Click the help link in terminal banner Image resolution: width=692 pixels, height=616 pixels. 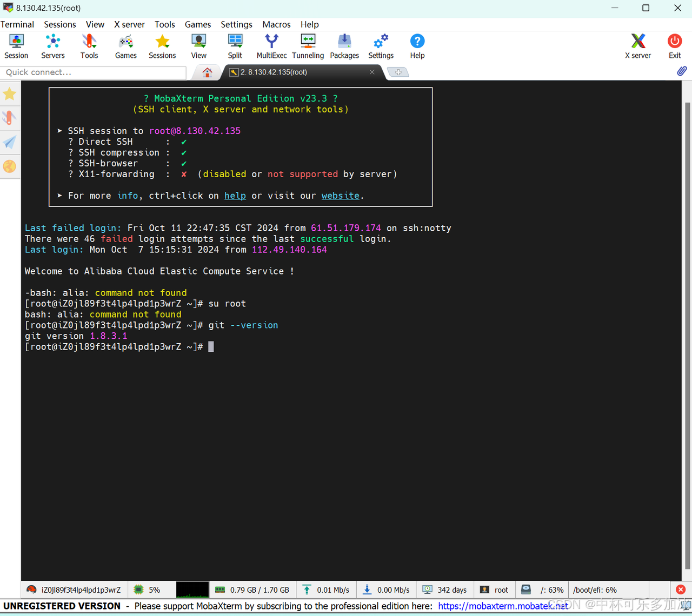[x=235, y=196]
